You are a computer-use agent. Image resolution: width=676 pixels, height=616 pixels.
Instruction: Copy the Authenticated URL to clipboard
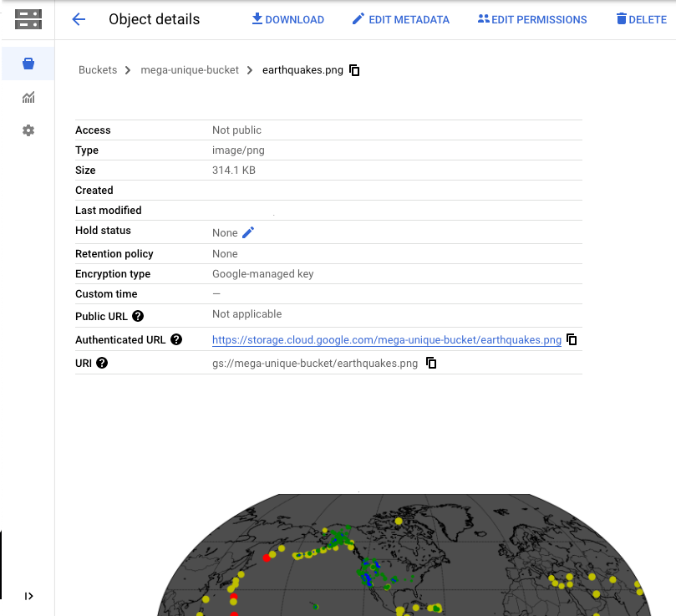click(x=572, y=339)
